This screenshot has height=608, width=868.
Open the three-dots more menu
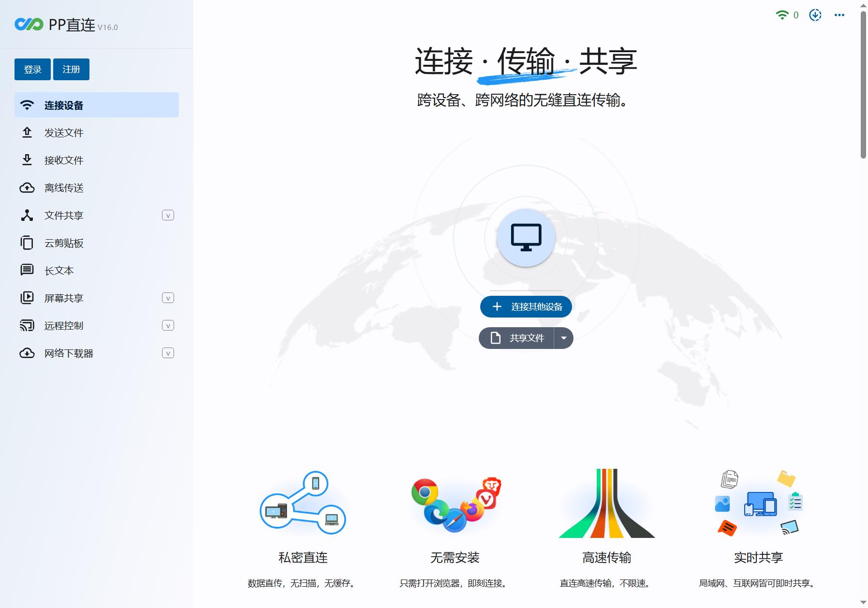pyautogui.click(x=839, y=15)
